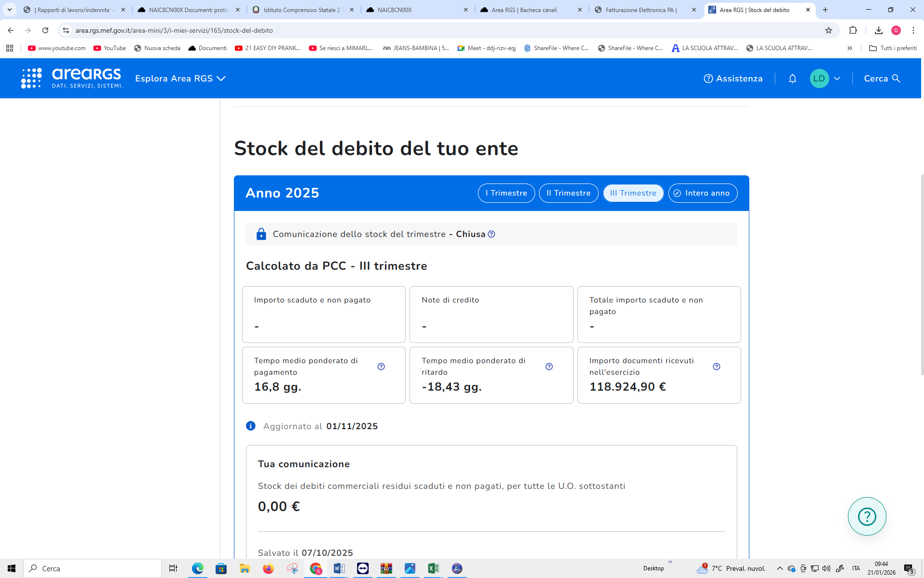Click the Cerca search button in header
This screenshot has height=578, width=924.
pyautogui.click(x=882, y=79)
